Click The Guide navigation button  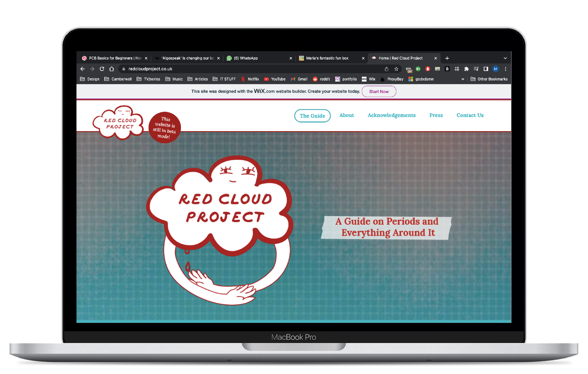[312, 116]
